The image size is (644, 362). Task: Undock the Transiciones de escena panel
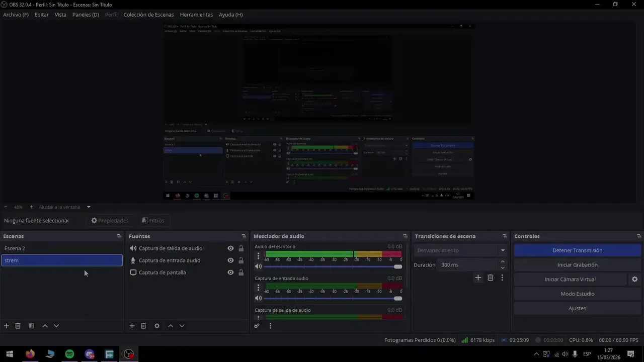tap(505, 236)
